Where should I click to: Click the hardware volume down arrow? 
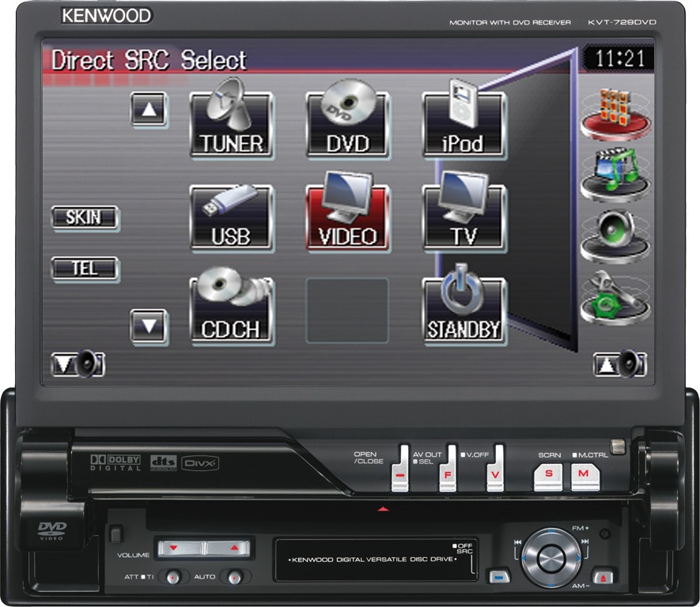pyautogui.click(x=180, y=549)
